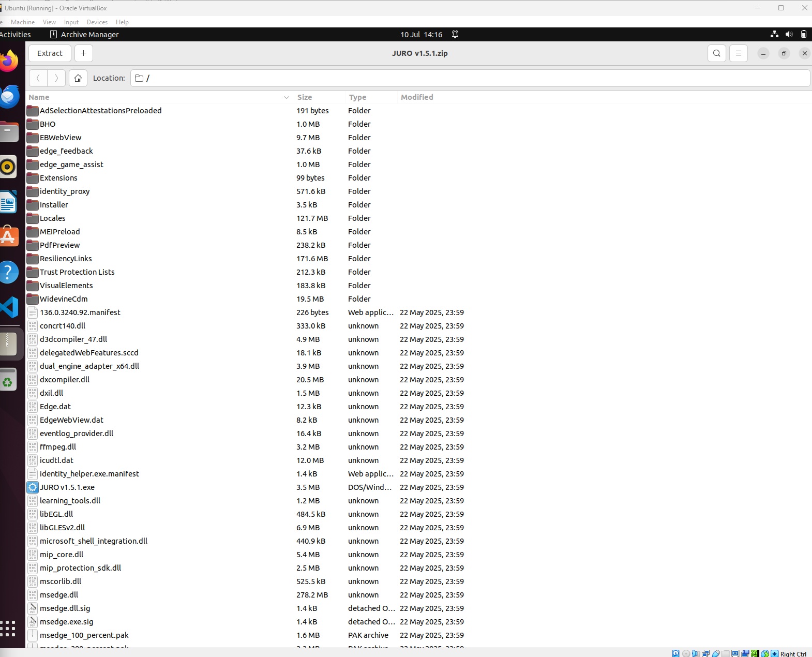Click the battery status icon
The image size is (812, 657).
point(804,35)
